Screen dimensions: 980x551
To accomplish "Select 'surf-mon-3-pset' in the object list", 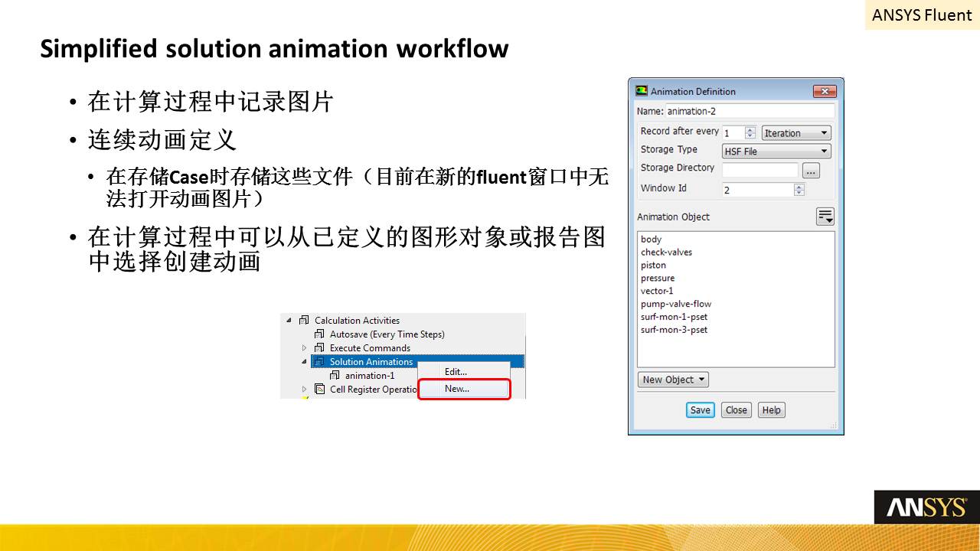I will pos(674,330).
